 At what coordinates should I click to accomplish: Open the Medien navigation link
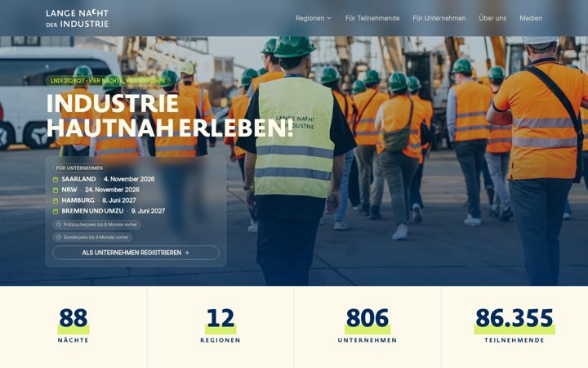point(531,18)
